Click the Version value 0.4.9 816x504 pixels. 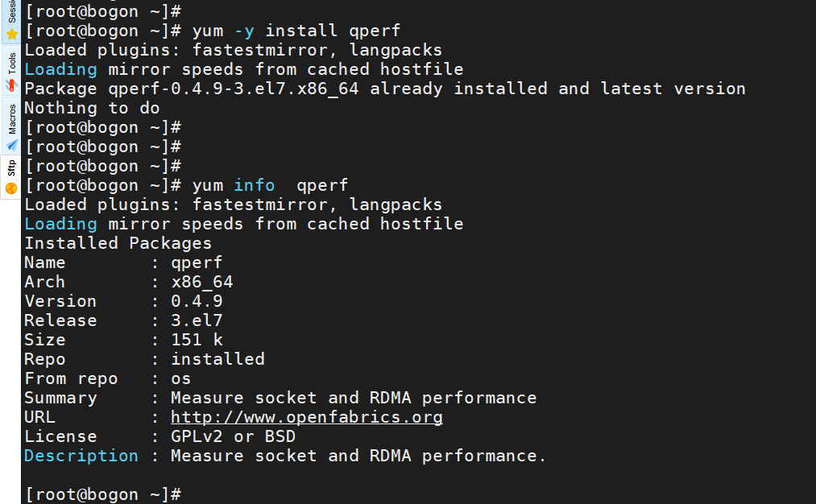197,301
